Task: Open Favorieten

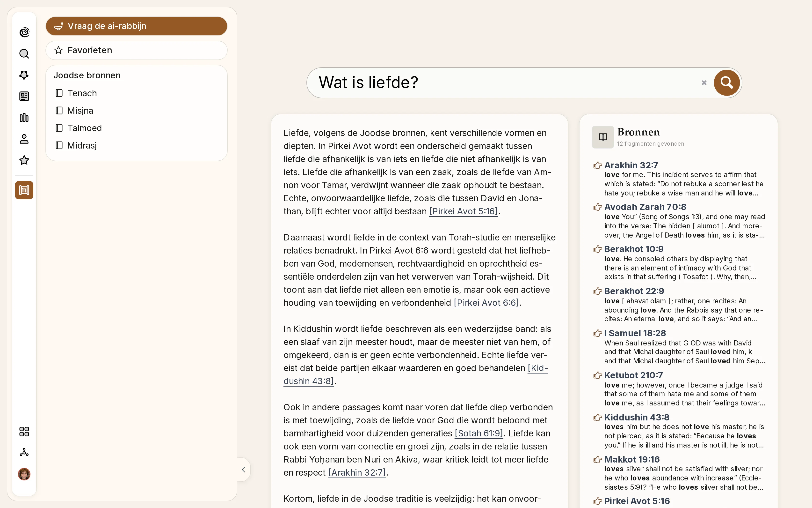Action: (x=137, y=50)
